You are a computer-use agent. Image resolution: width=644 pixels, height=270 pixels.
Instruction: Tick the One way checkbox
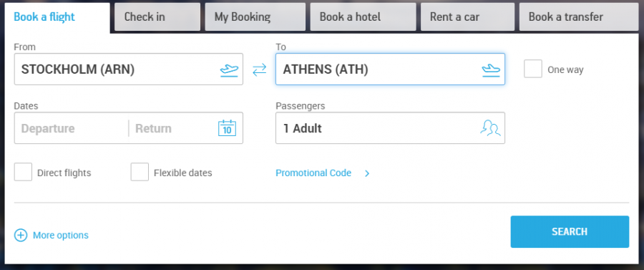pyautogui.click(x=532, y=69)
